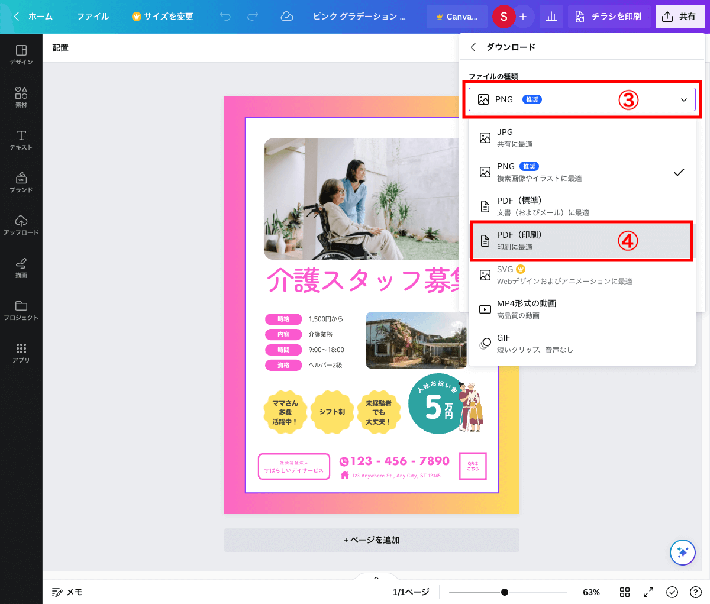Click the 1/1ページ page indicator
Screen dimensions: 710x604
click(411, 592)
